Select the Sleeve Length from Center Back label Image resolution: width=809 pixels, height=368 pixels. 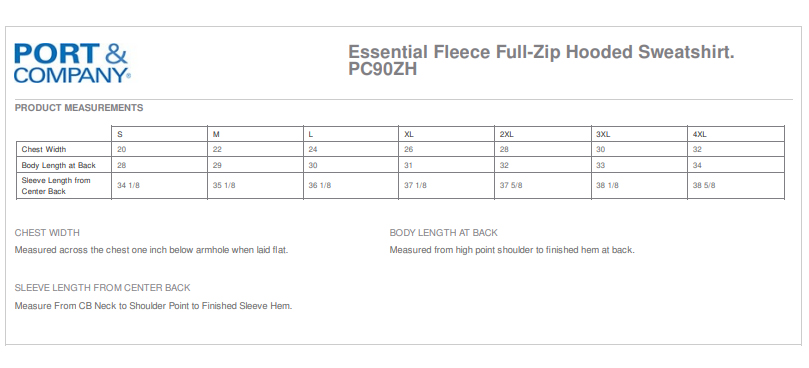pos(56,186)
